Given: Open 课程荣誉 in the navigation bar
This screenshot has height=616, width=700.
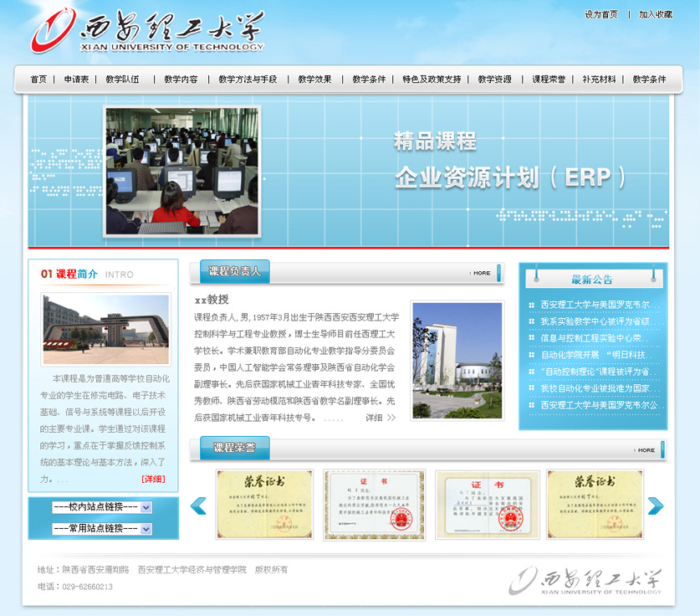Looking at the screenshot, I should (x=549, y=80).
